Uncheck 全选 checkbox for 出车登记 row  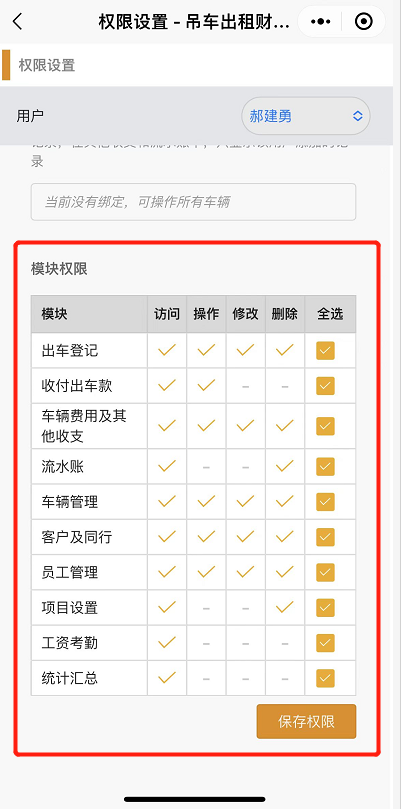point(325,350)
